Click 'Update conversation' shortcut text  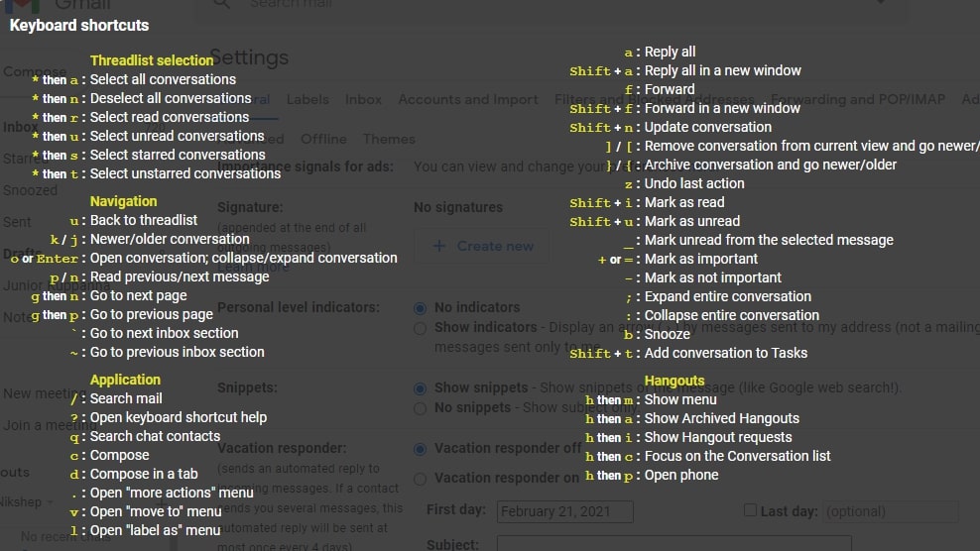coord(707,127)
